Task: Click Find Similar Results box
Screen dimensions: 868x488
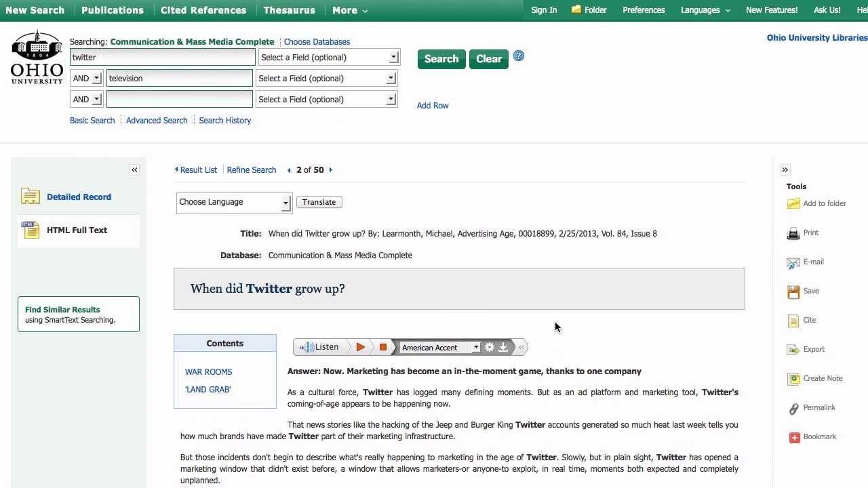Action: click(x=79, y=314)
